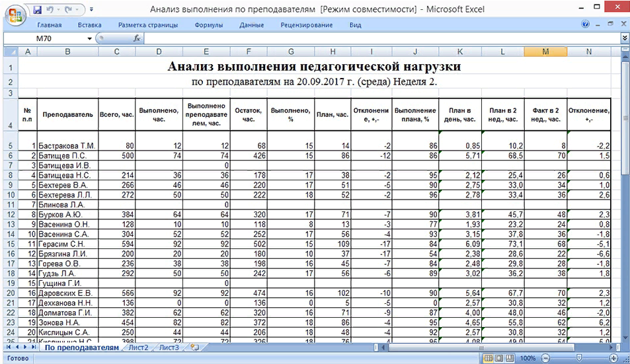630x364 pixels.
Task: Click the Insert Worksheet icon after Лист3
Action: (x=194, y=346)
